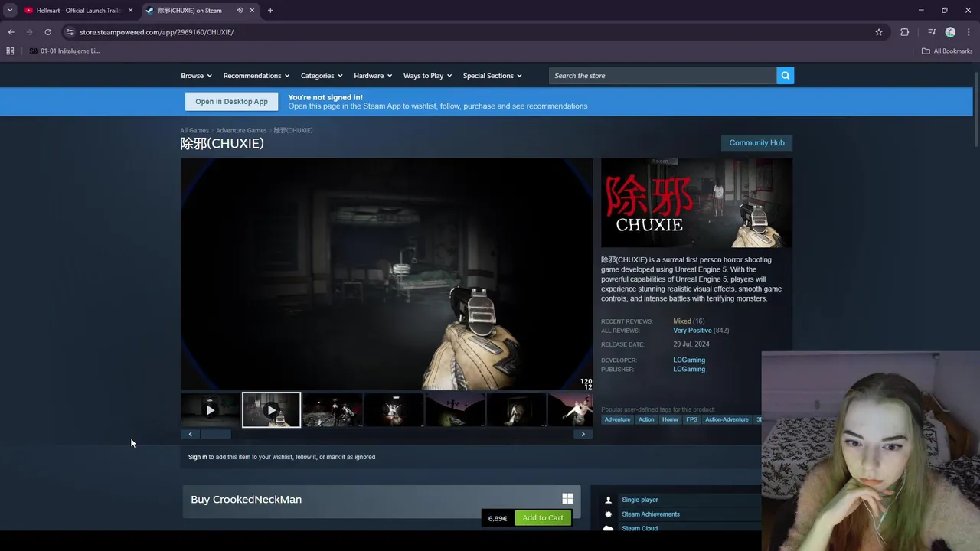Open the Steam Cloud link
The image size is (980, 551).
coord(639,528)
